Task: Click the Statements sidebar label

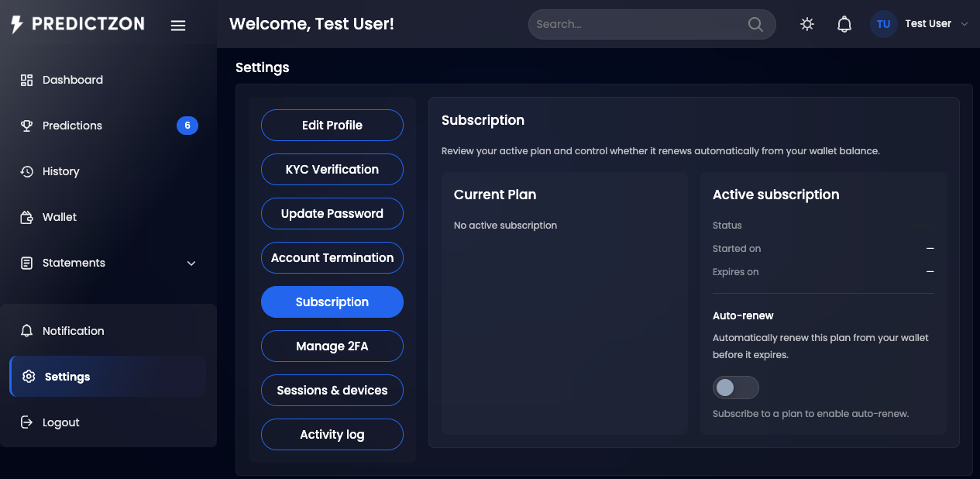Action: (x=74, y=263)
